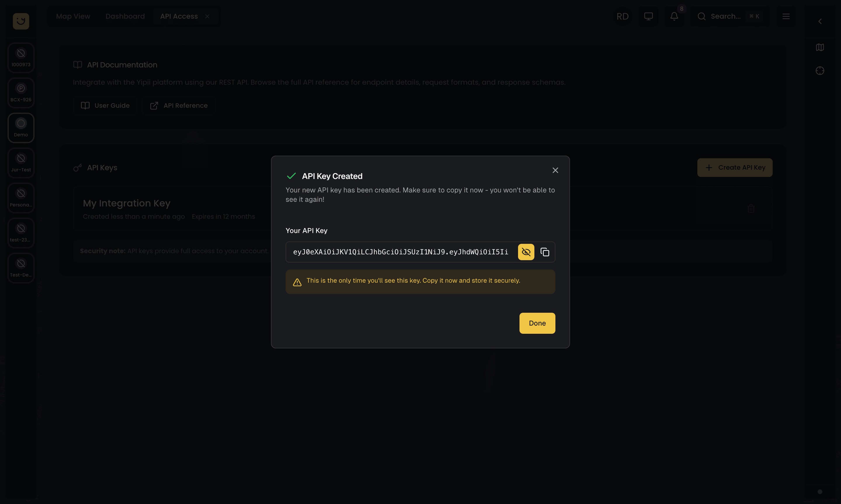Click the API Documentation heading
The width and height of the screenshot is (841, 504).
[122, 65]
